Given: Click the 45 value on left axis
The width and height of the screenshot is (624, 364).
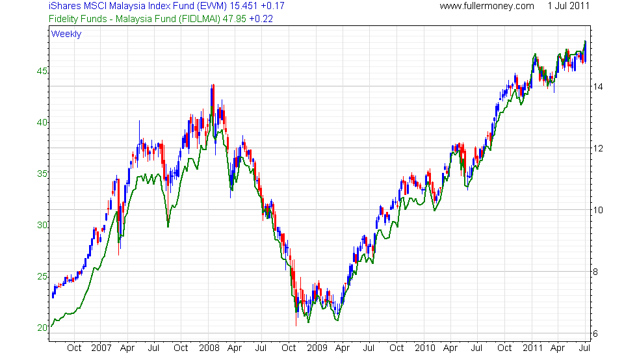Looking at the screenshot, I should click(x=42, y=71).
